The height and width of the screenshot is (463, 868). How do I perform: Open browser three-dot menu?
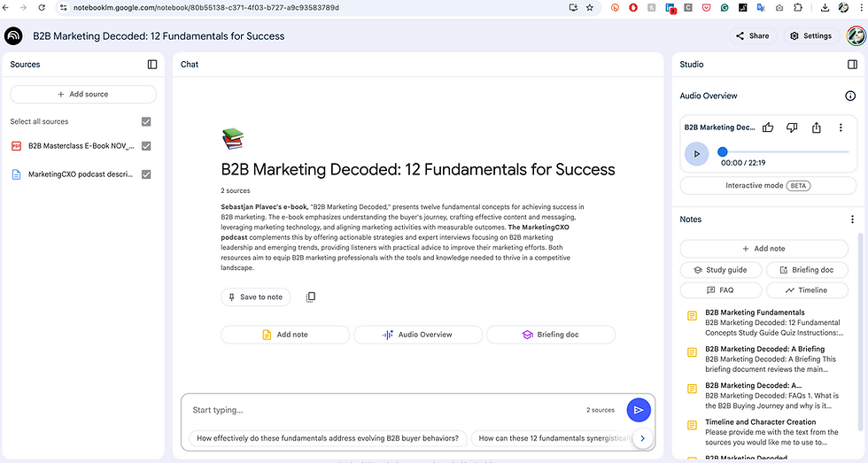(861, 8)
